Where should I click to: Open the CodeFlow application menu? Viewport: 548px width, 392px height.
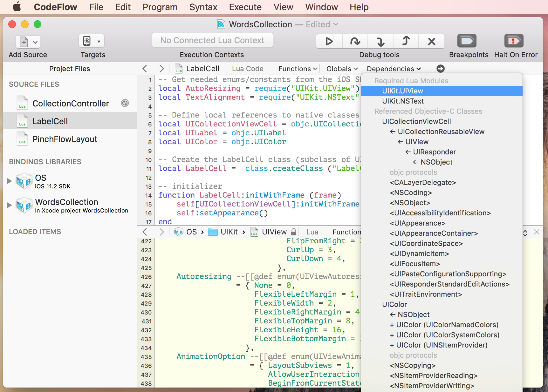[55, 7]
